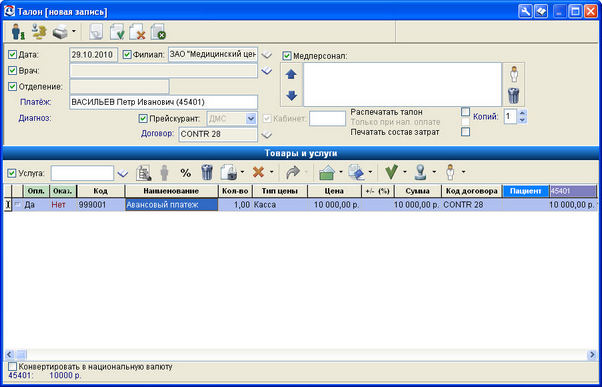Viewport: 602px width, 387px height.
Task: Open the printer icon's dropdown arrow
Action: [x=74, y=31]
